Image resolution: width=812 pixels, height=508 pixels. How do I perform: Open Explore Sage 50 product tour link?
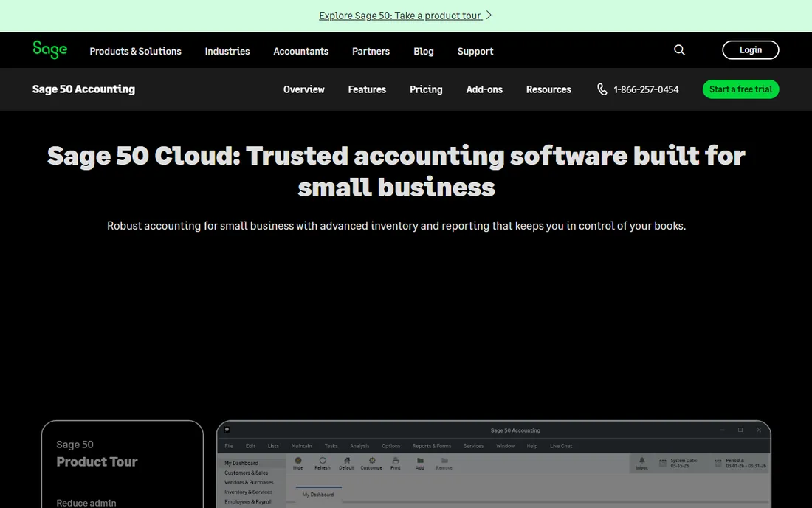coord(400,16)
